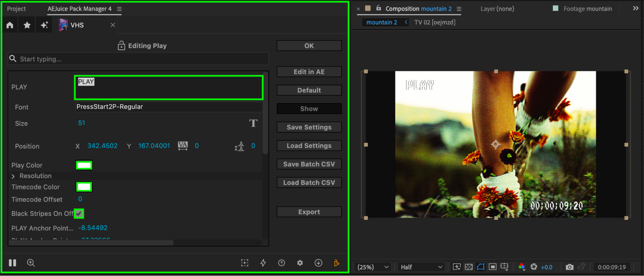Toggle the transparency grid in the viewer
The width and height of the screenshot is (644, 276).
tap(469, 267)
